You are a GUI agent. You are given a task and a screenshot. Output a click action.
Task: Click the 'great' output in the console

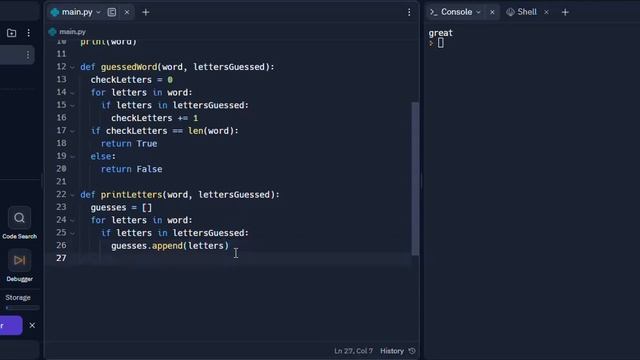440,33
